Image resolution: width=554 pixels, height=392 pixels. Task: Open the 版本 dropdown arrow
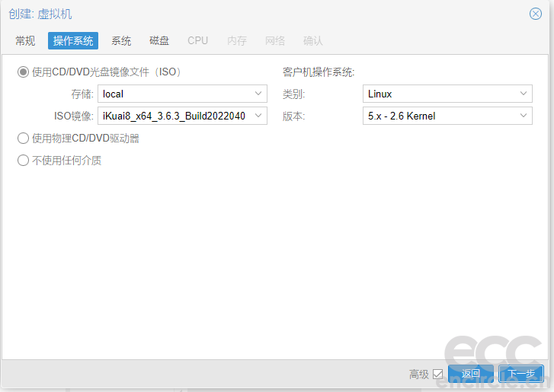524,116
